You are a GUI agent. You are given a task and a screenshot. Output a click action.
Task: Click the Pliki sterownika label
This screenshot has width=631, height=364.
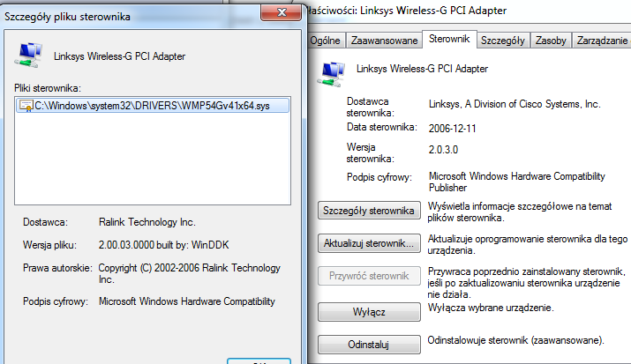(48, 88)
